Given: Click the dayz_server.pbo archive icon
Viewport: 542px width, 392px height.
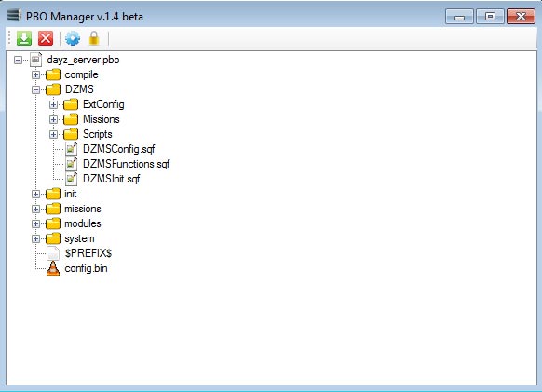Looking at the screenshot, I should (36, 60).
